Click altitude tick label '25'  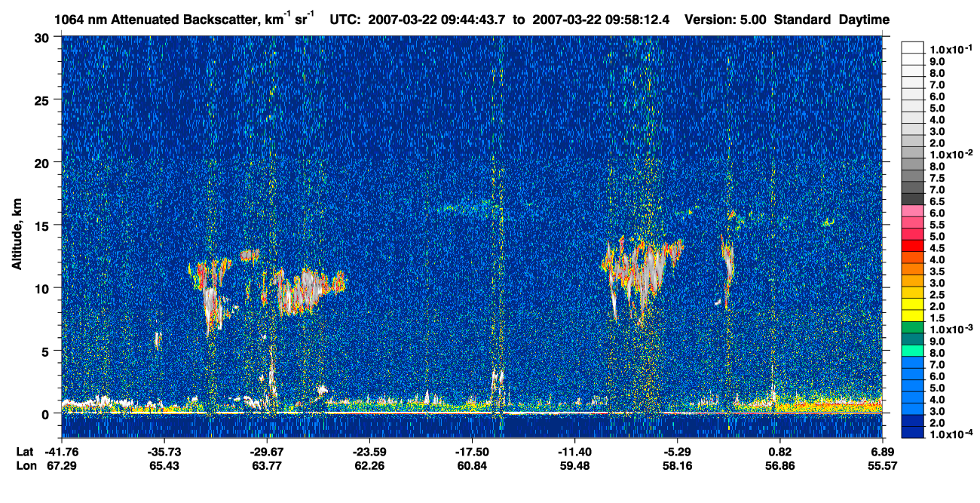click(x=44, y=100)
